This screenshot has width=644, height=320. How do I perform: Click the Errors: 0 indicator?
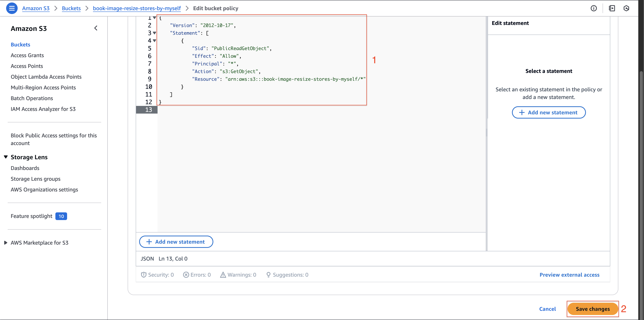197,275
